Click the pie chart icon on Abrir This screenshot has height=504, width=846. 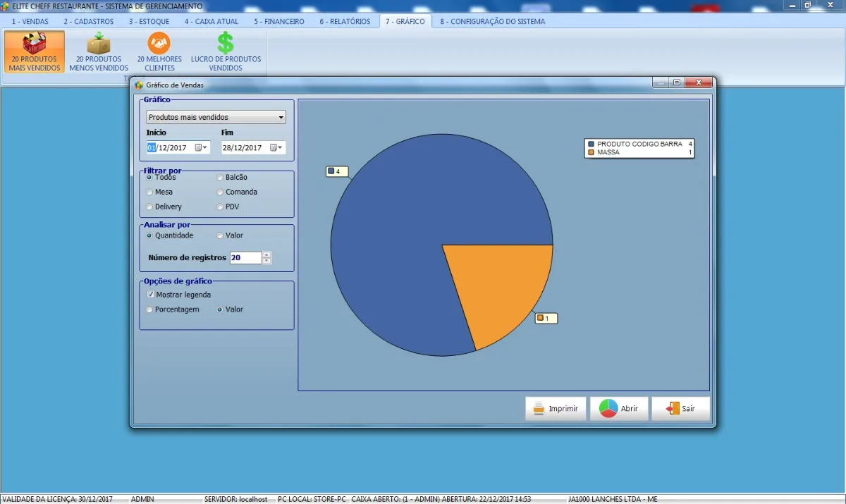pos(608,408)
